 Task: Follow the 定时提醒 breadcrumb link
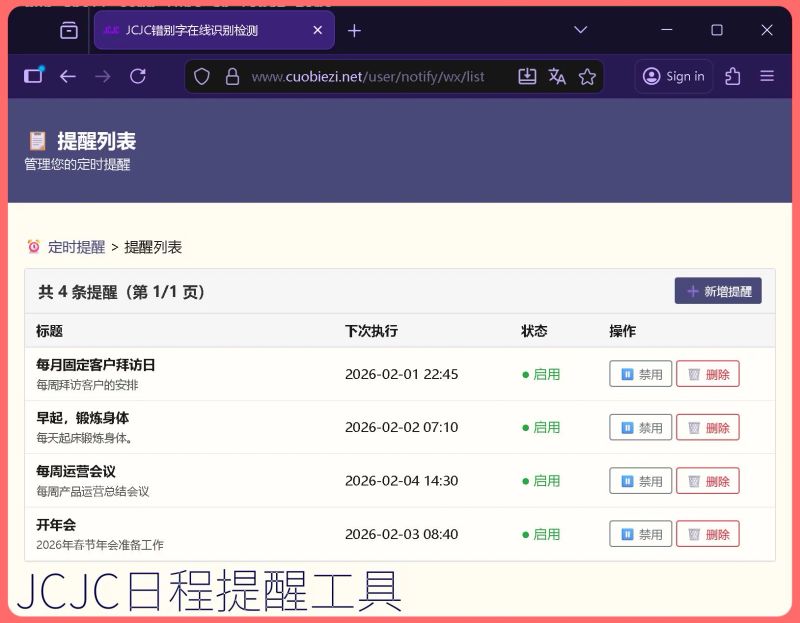point(75,246)
